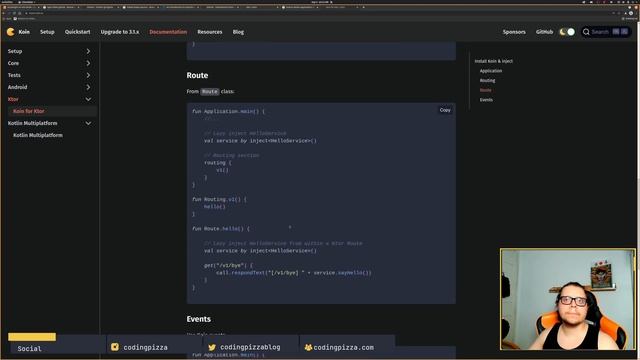
Task: Click the Events section heading
Action: click(x=199, y=319)
